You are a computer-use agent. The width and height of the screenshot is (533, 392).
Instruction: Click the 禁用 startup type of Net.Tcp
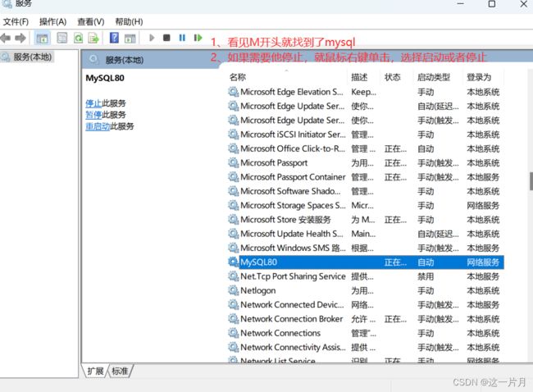tap(426, 276)
